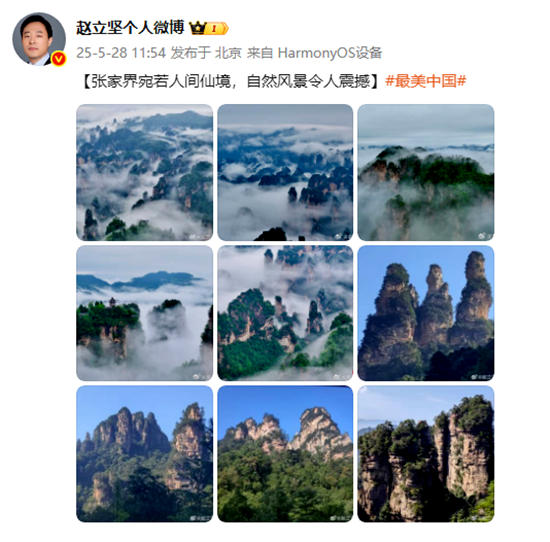This screenshot has height=542, width=550.
Task: Open second photo with sea of clouds
Action: point(285,172)
